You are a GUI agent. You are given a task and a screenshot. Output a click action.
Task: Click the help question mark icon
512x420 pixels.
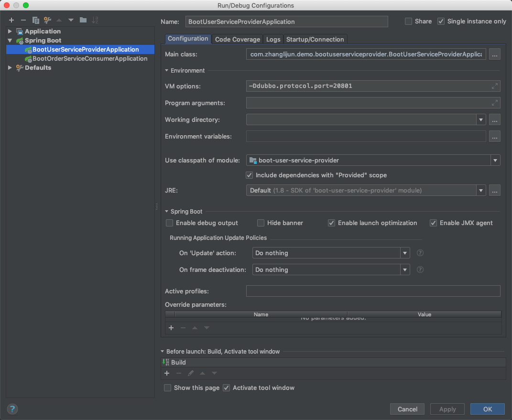(12, 409)
